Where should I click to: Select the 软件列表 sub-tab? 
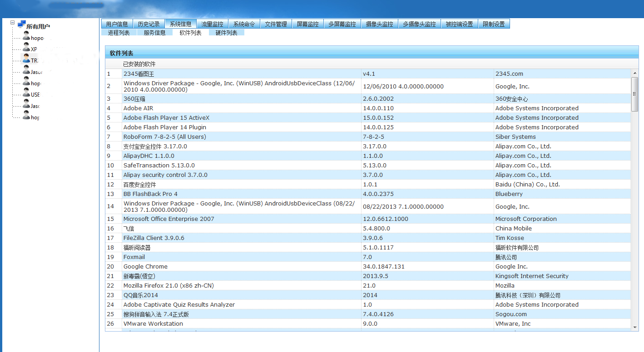pyautogui.click(x=190, y=33)
